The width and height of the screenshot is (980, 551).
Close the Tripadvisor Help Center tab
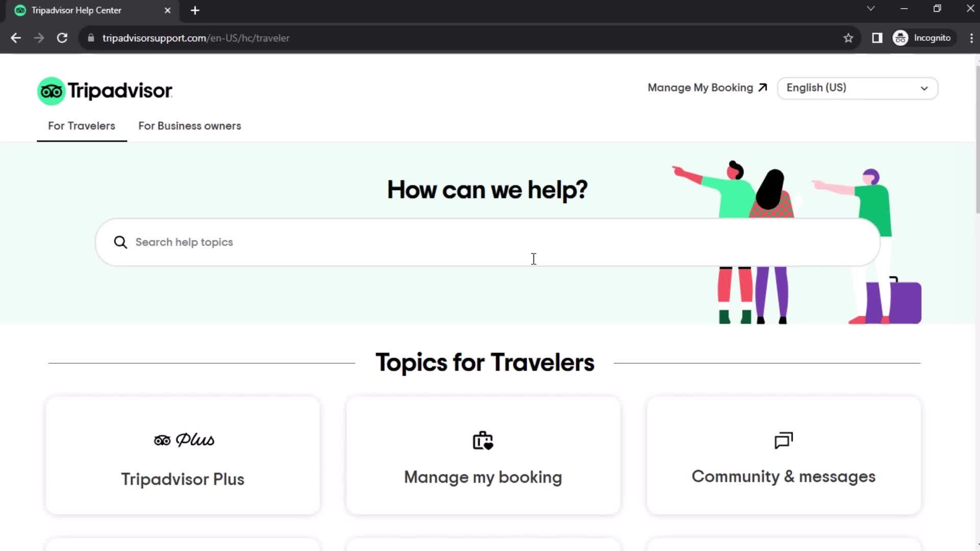pos(167,10)
